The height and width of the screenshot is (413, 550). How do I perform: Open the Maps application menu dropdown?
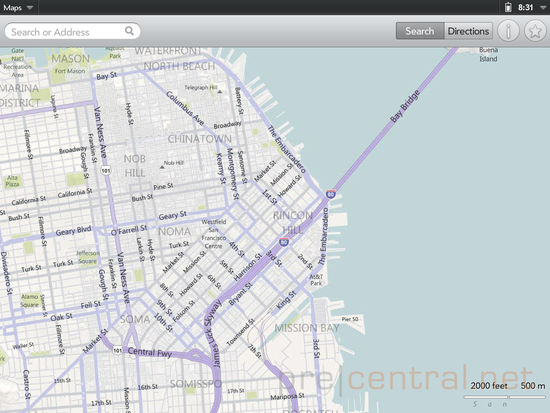[x=18, y=7]
